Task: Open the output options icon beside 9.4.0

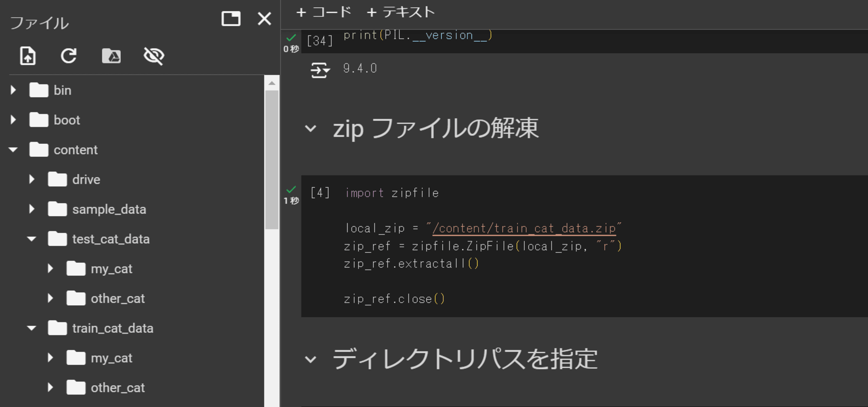Action: pos(320,69)
